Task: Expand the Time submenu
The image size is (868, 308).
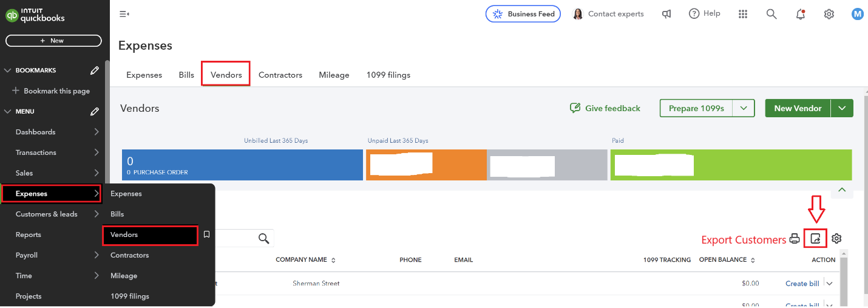Action: [97, 276]
